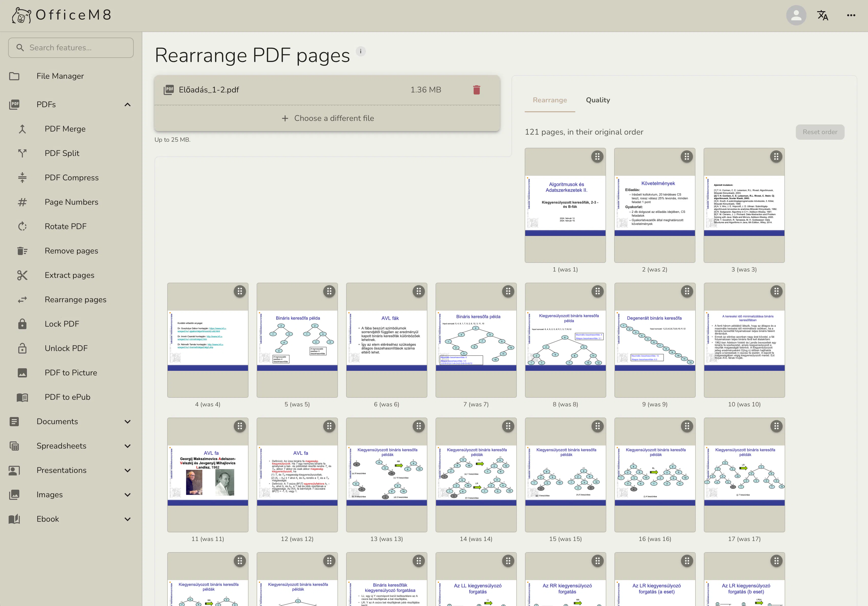This screenshot has height=606, width=868.
Task: Open File Manager
Action: (60, 76)
